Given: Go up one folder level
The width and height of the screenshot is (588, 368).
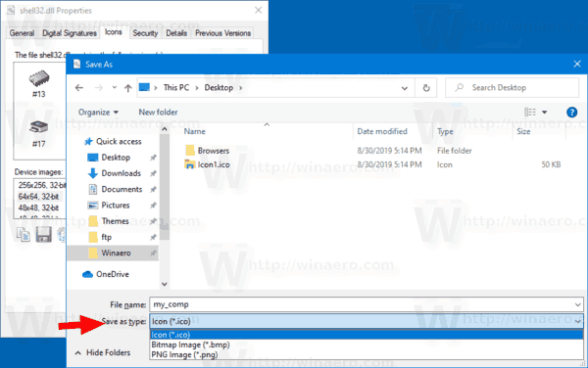Looking at the screenshot, I should pyautogui.click(x=128, y=88).
